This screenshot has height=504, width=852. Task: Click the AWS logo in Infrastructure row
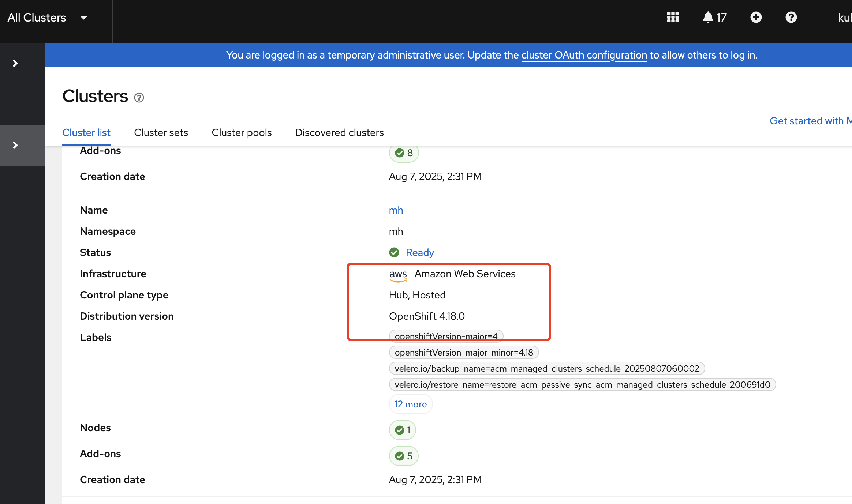[x=398, y=275]
